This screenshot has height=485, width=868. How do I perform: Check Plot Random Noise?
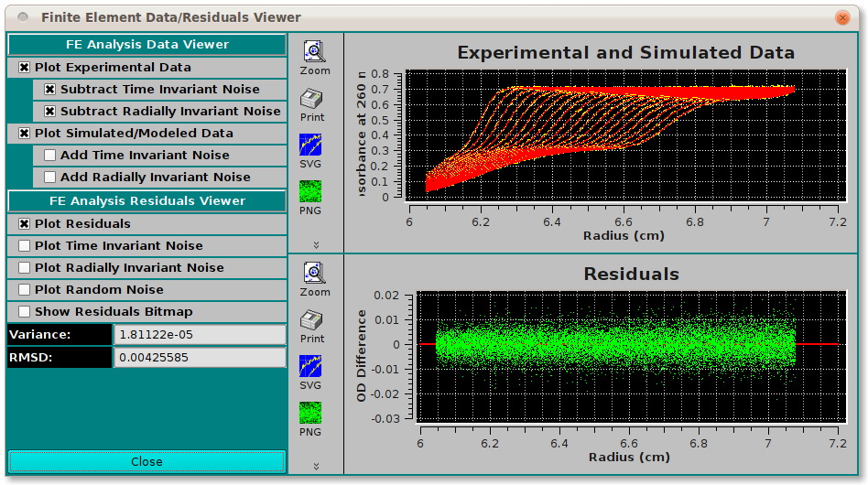pos(24,290)
